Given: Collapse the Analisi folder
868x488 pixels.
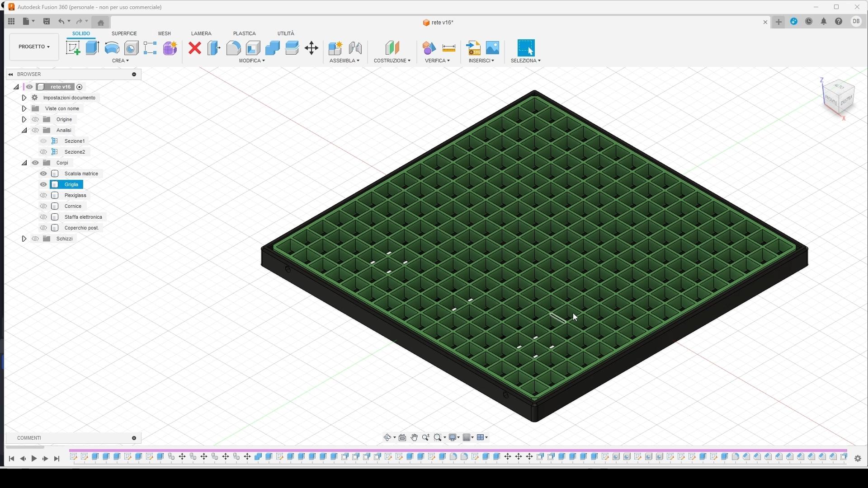Looking at the screenshot, I should [x=24, y=130].
